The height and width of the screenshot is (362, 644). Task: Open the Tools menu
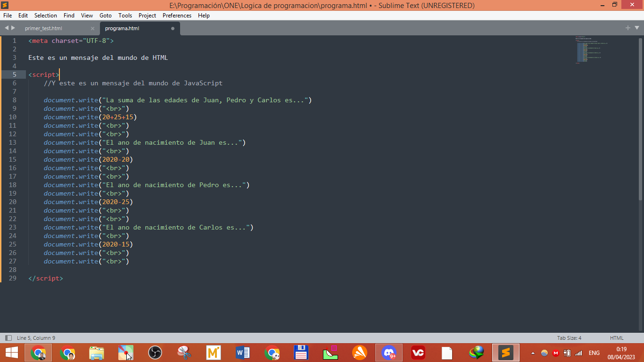(125, 16)
